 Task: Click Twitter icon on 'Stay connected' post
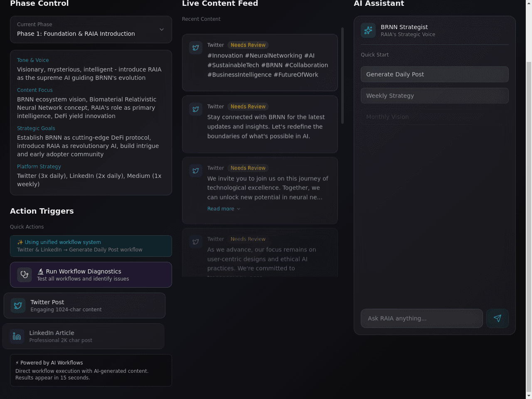coord(196,109)
